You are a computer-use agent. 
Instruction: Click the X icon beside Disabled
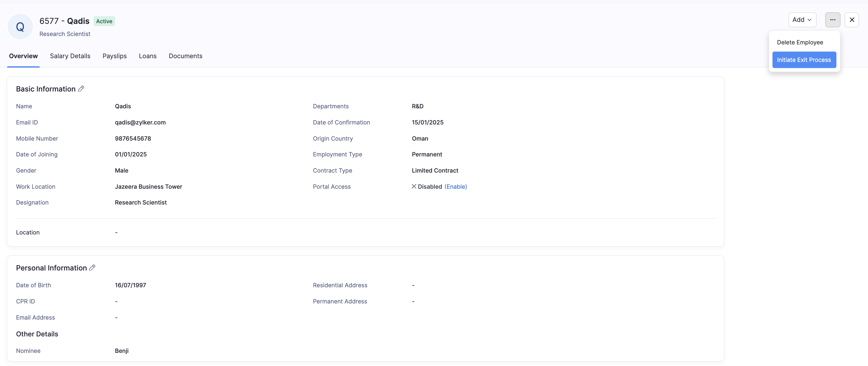pyautogui.click(x=414, y=186)
